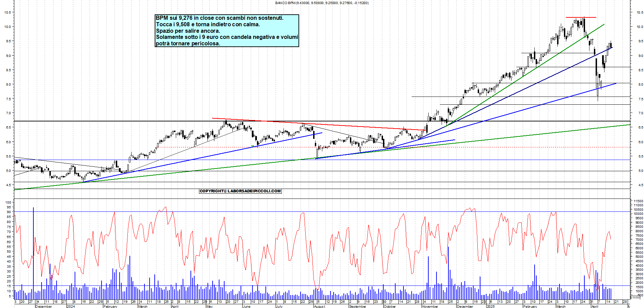Viewport: 644px width, 308px height.
Task: Click the 11500 volume scale label
Action: point(638,201)
